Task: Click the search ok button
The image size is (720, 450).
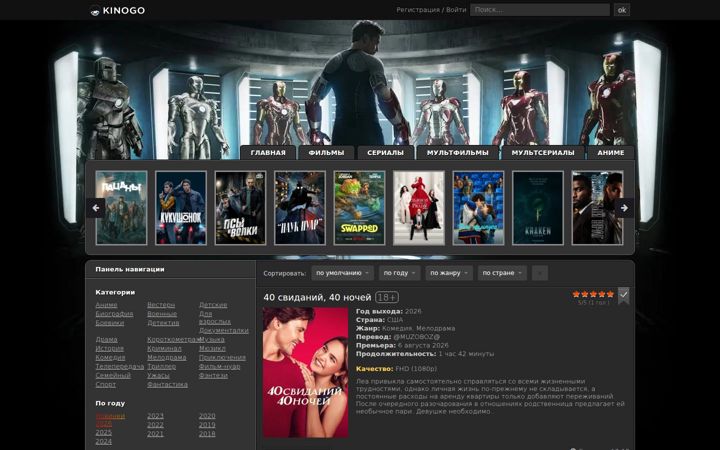Action: click(622, 10)
